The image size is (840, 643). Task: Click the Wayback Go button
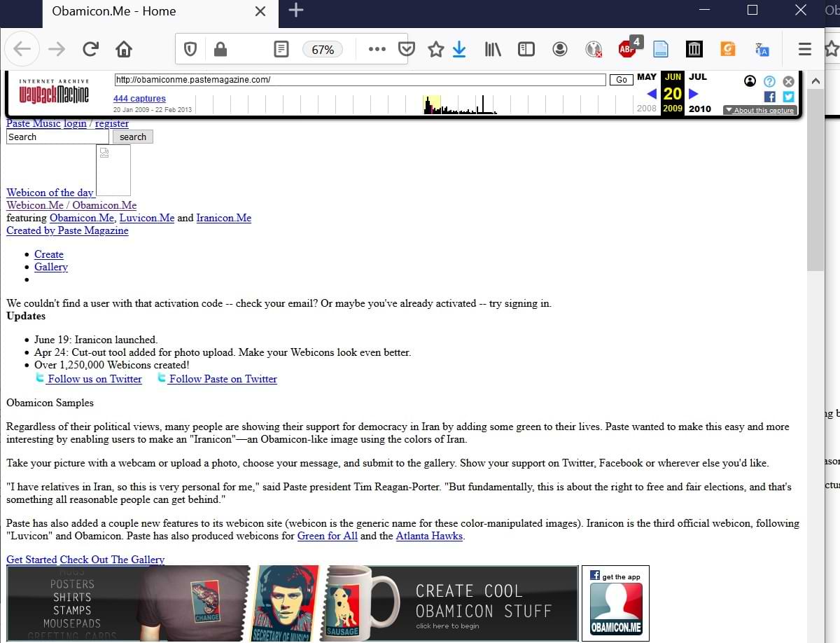point(621,80)
